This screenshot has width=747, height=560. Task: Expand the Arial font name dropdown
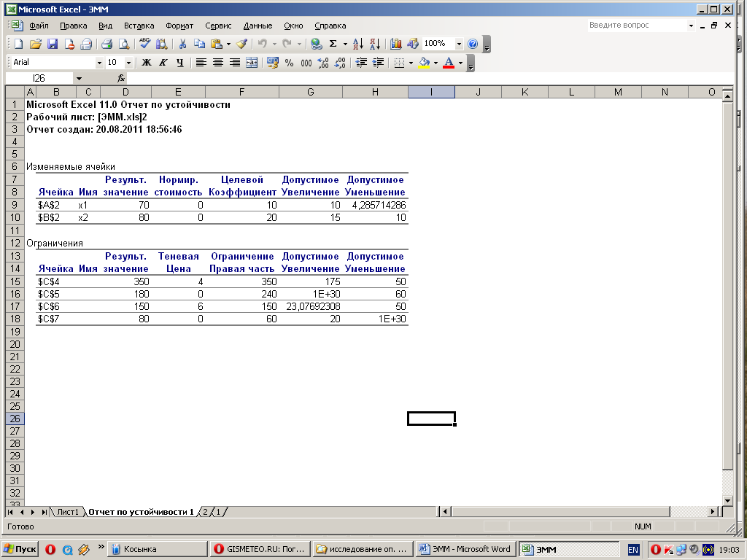pyautogui.click(x=99, y=63)
